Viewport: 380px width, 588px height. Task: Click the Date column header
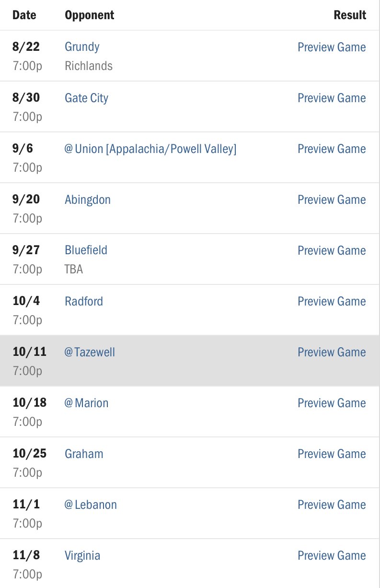point(24,15)
